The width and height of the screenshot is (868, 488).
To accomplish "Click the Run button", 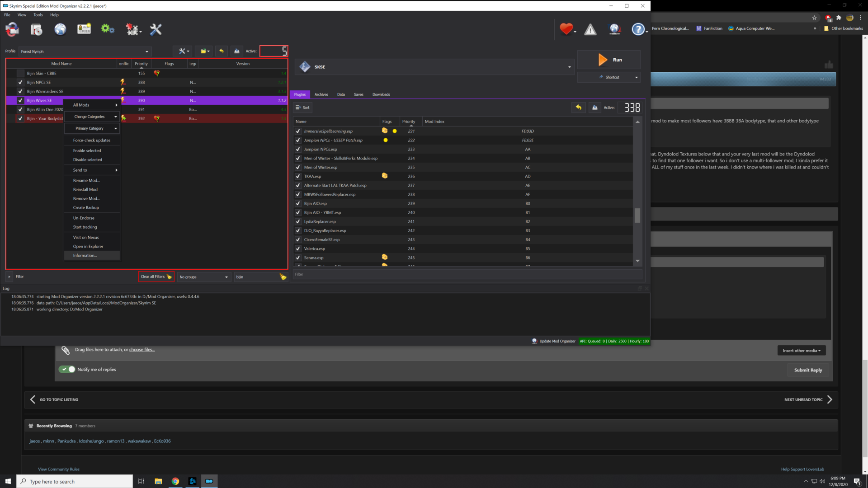I will 609,60.
